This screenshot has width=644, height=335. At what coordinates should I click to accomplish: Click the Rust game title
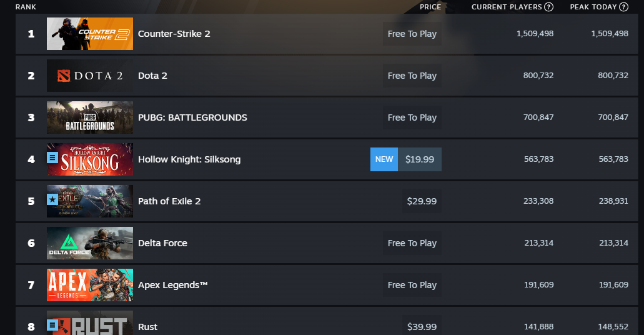tap(147, 327)
